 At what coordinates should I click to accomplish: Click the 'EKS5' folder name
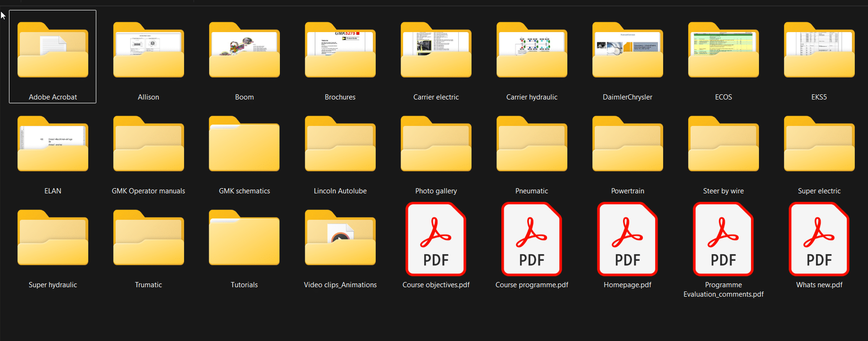819,97
